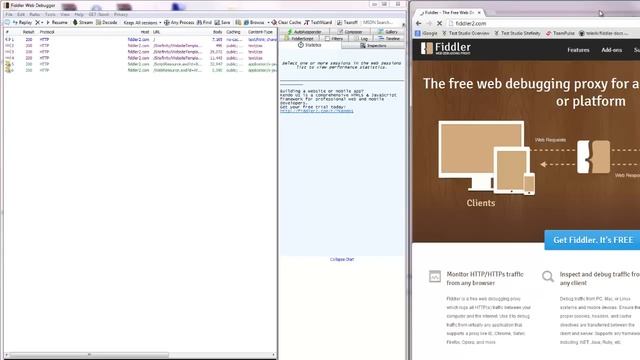
Task: Open the File menu in Fiddler
Action: 9,14
